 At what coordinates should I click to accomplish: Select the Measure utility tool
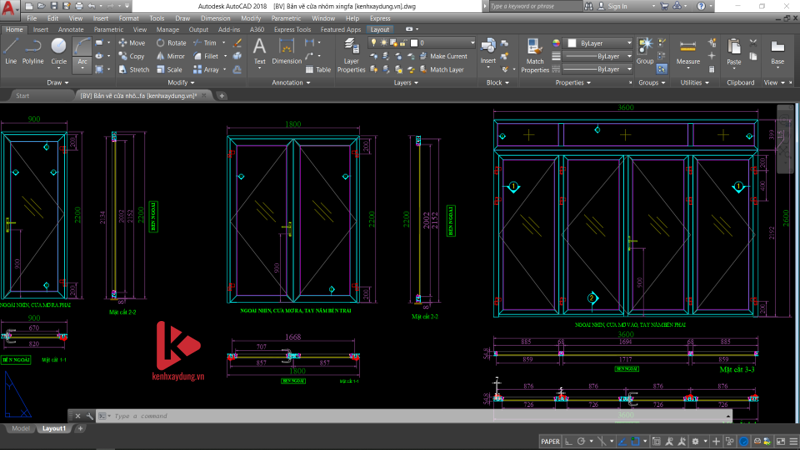(688, 50)
